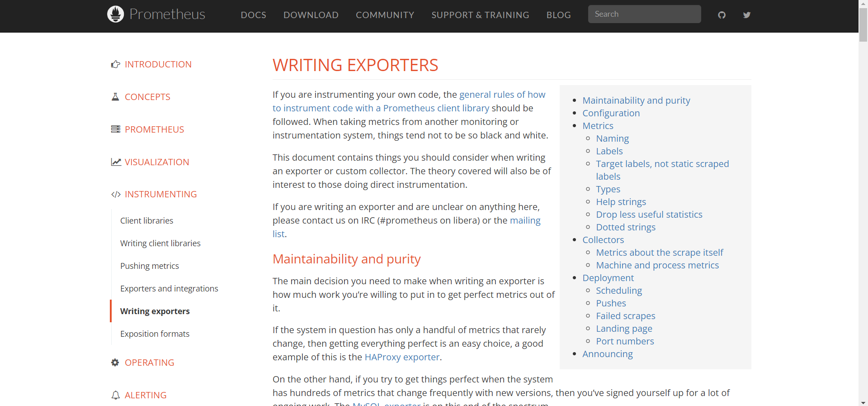Expand the ALERTING sidebar section

146,395
